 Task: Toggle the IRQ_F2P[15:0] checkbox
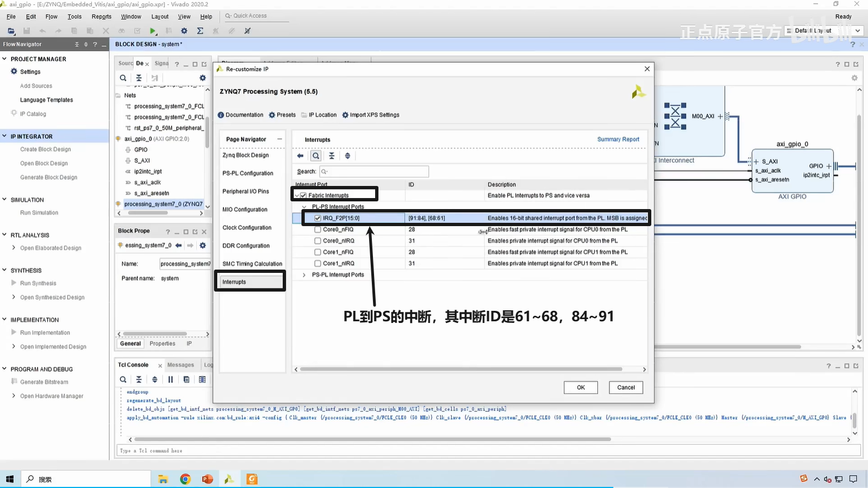pos(317,218)
